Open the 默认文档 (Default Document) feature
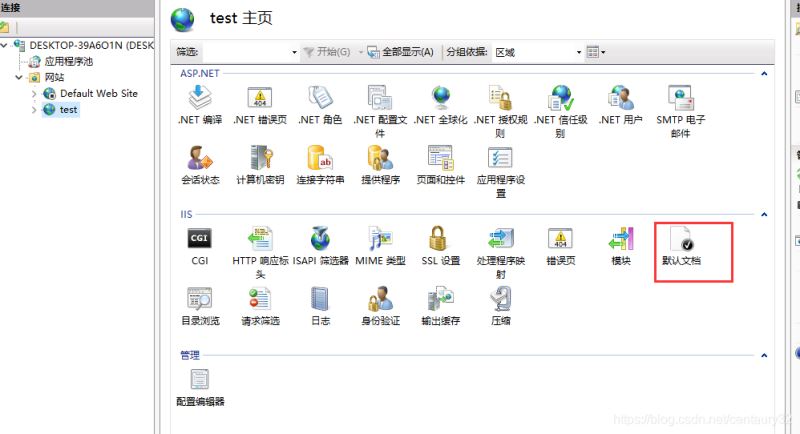800x434 pixels. [x=681, y=247]
